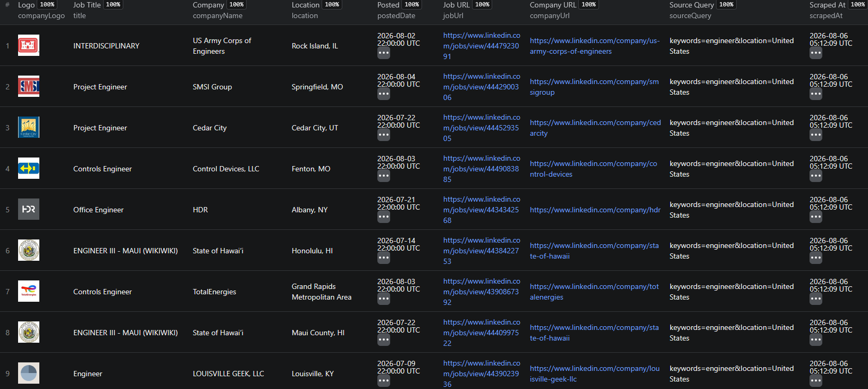Expand the scraped timestamp in the LOUISVILLE GEEK row
Image resolution: width=868 pixels, height=389 pixels.
pos(816,381)
